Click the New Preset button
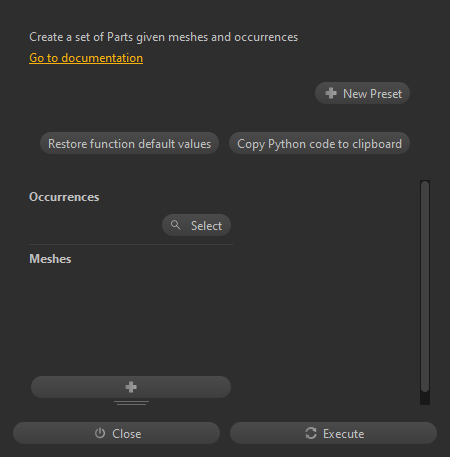Screen dimensions: 450x457 (x=362, y=93)
